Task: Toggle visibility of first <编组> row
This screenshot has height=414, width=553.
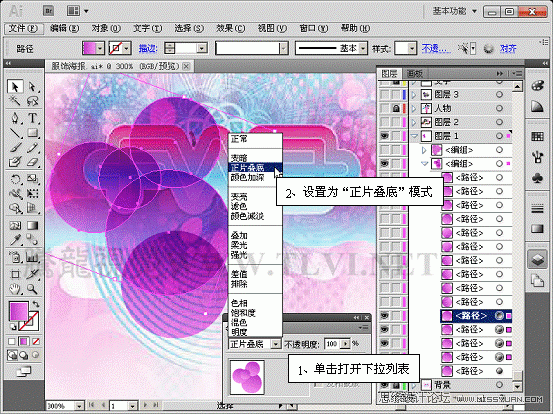Action: coord(384,150)
